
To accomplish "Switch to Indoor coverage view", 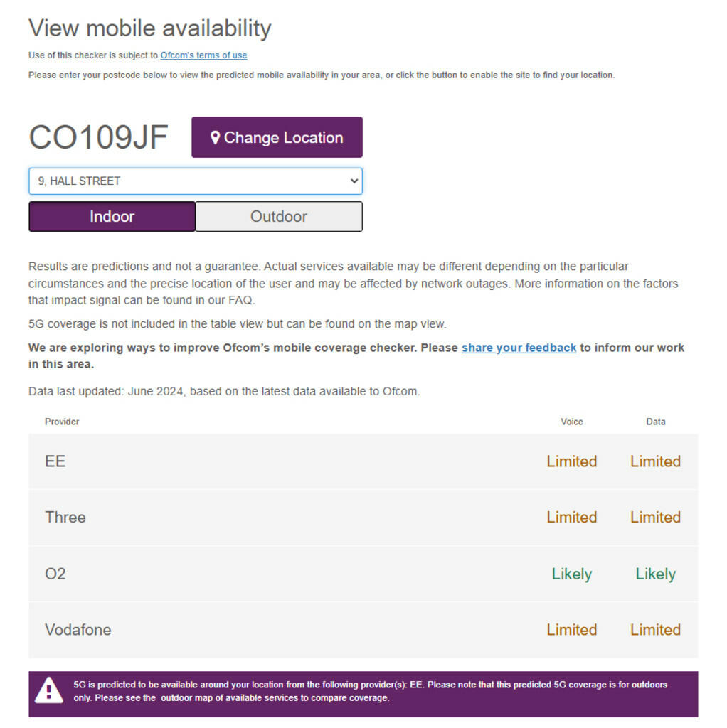I will (x=112, y=217).
